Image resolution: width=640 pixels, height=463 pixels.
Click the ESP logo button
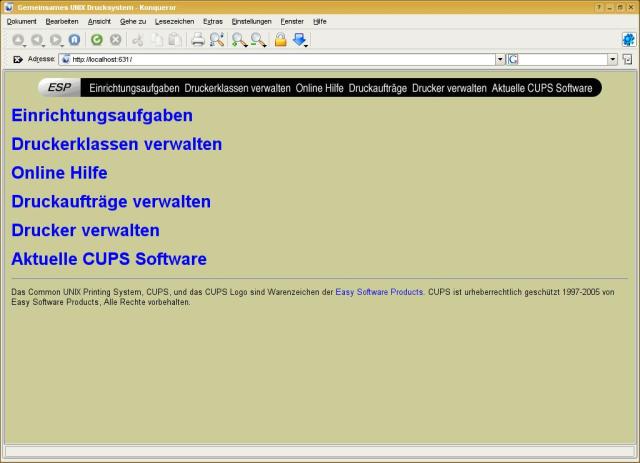point(60,88)
